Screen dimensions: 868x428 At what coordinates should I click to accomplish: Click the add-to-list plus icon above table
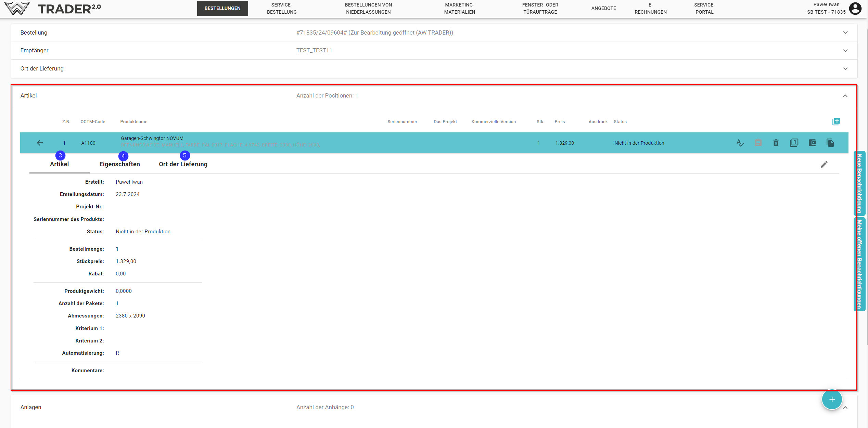pos(836,121)
